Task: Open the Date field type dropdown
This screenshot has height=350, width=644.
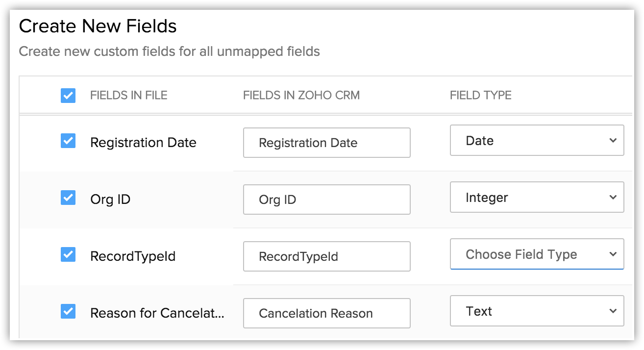Action: (536, 141)
